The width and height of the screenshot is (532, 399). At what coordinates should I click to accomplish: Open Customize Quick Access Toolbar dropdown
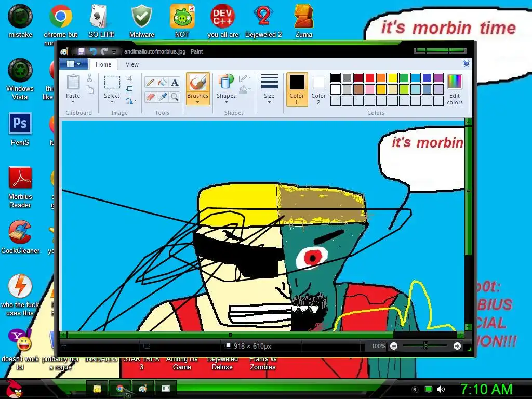114,51
